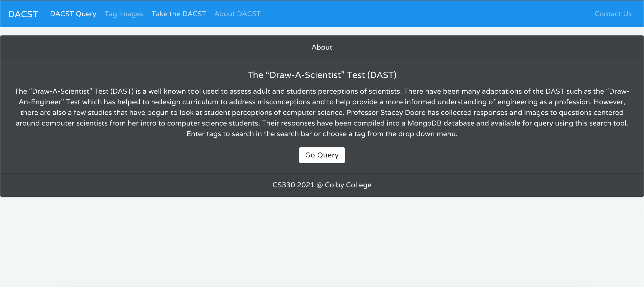
Task: Open the DACST Query page
Action: pos(73,14)
